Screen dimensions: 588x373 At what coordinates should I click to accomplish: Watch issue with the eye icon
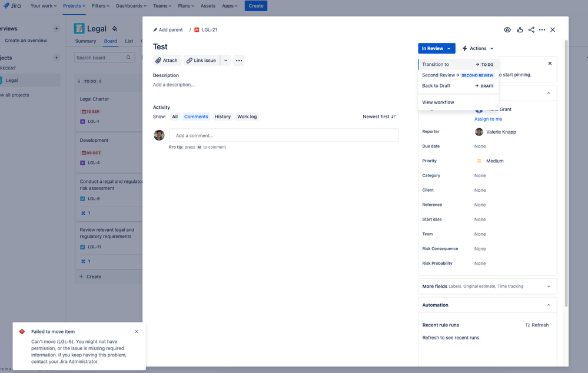pyautogui.click(x=507, y=29)
